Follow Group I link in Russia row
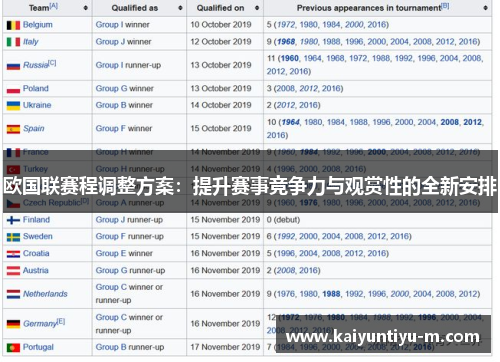 [x=109, y=65]
